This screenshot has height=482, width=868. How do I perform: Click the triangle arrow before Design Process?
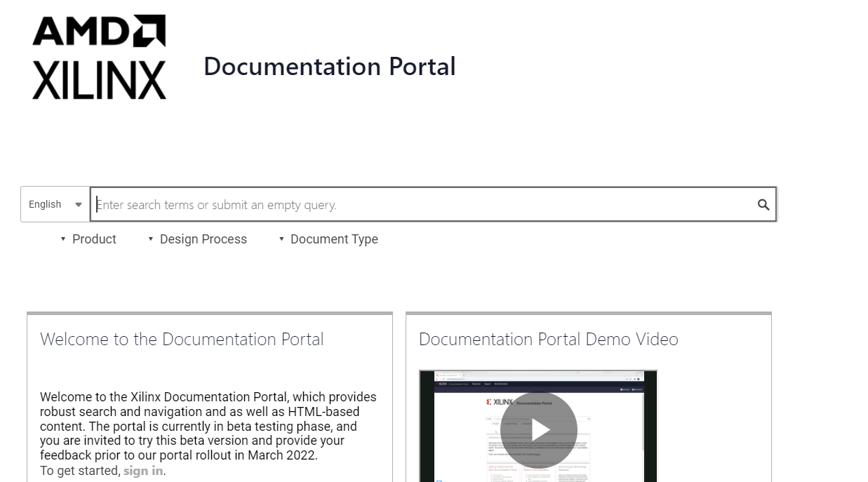151,239
